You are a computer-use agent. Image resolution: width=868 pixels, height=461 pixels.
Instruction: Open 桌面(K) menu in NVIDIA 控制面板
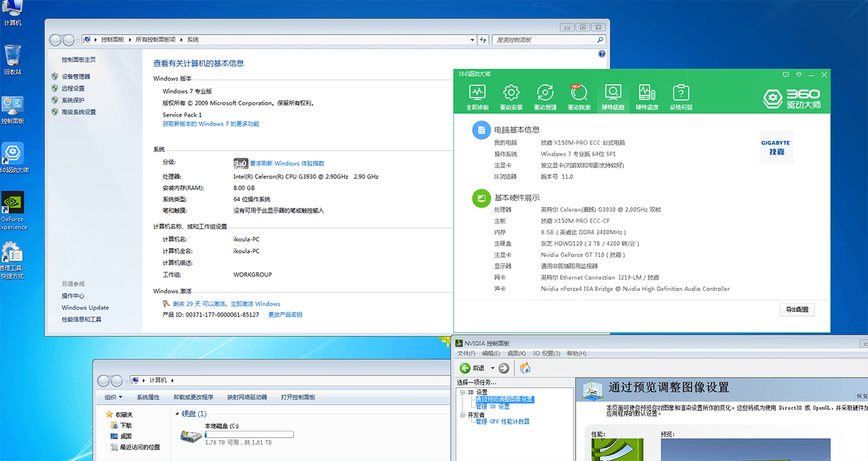[x=517, y=353]
